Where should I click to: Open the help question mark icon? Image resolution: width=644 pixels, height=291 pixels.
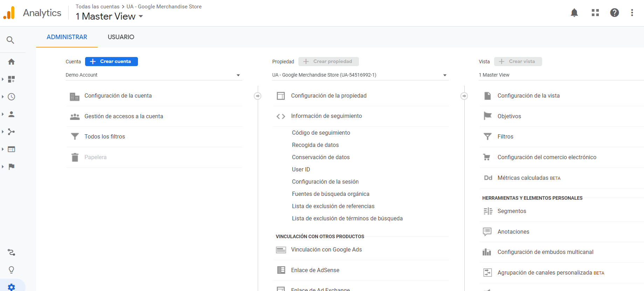click(x=615, y=13)
